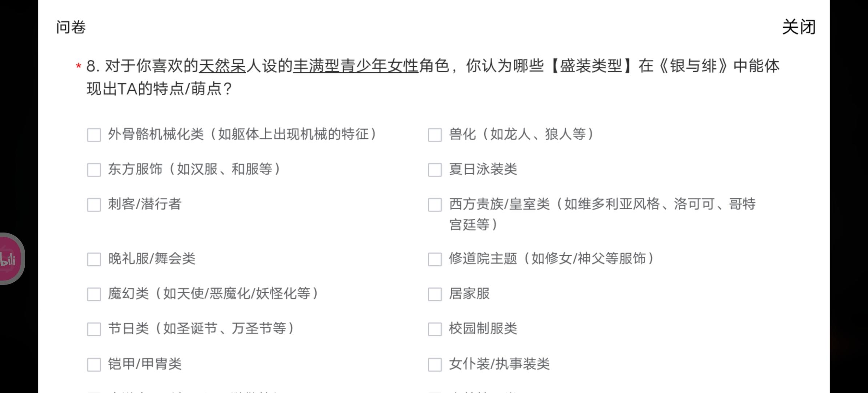Click the 居家服 option label
The image size is (868, 393).
pyautogui.click(x=469, y=294)
